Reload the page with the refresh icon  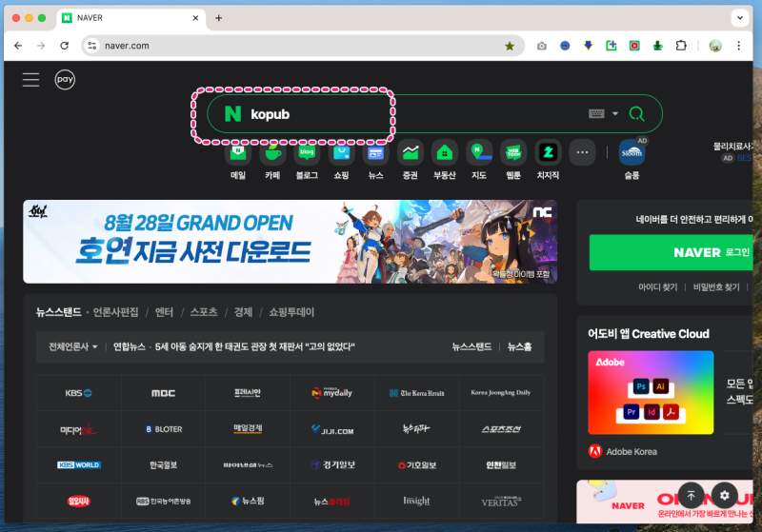(64, 46)
